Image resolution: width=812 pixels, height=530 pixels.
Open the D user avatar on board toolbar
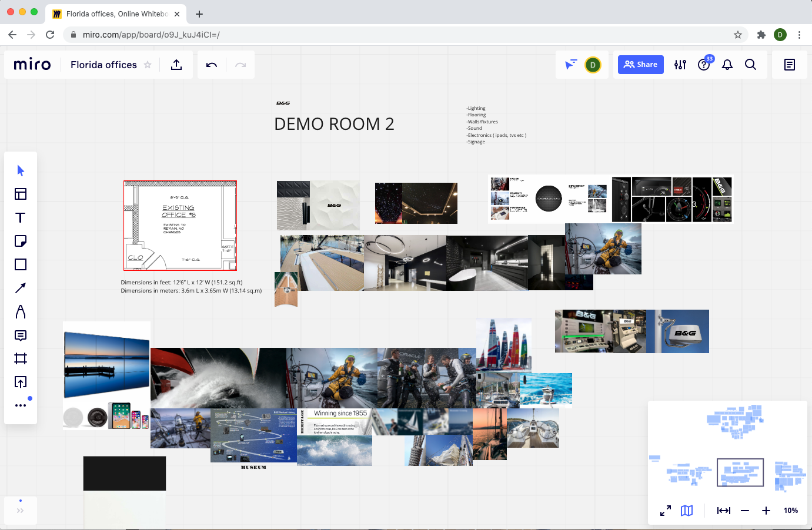[x=593, y=65]
